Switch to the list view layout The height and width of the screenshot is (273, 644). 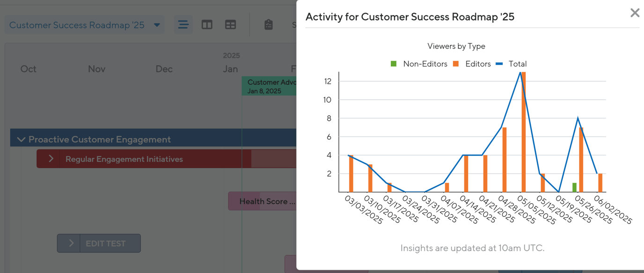183,24
